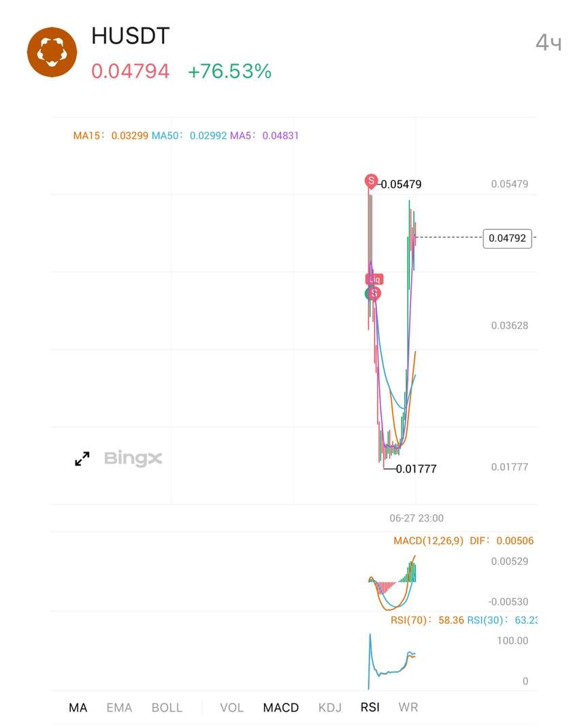588x726 pixels.
Task: Toggle the MA indicator
Action: (x=78, y=708)
